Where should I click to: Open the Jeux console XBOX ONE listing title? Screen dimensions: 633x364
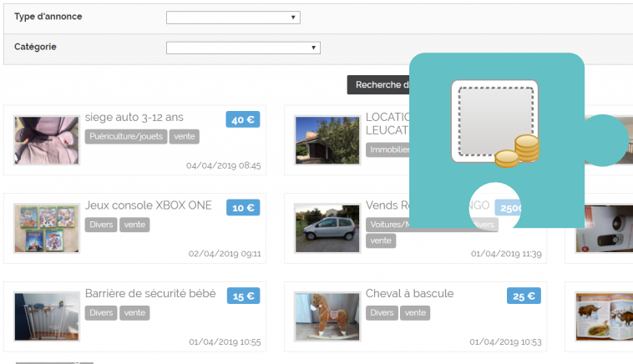[148, 205]
